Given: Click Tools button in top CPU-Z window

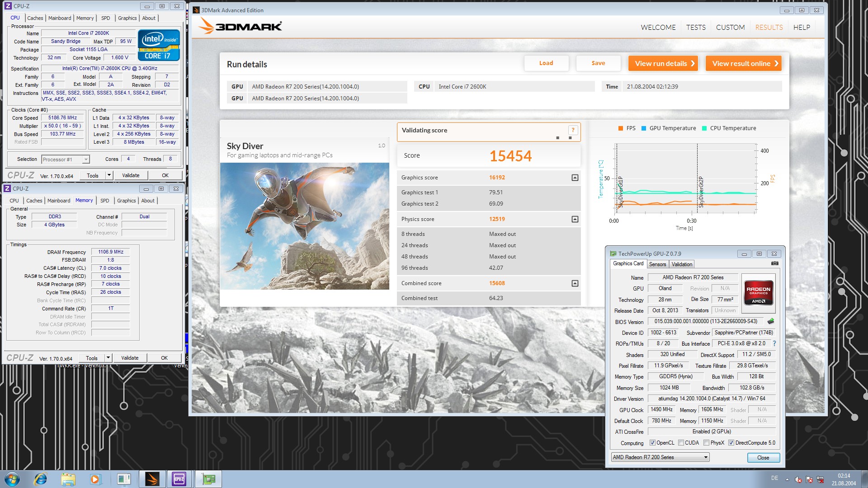Looking at the screenshot, I should pyautogui.click(x=93, y=175).
